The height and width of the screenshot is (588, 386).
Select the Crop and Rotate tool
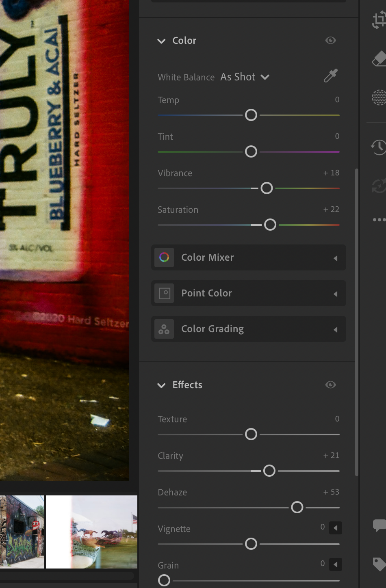click(x=379, y=20)
